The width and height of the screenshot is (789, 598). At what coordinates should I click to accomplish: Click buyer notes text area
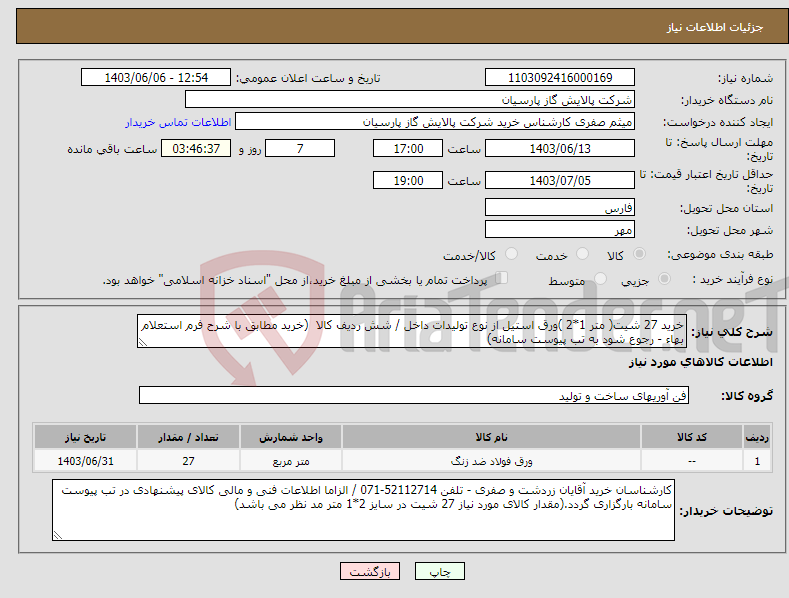pos(363,510)
